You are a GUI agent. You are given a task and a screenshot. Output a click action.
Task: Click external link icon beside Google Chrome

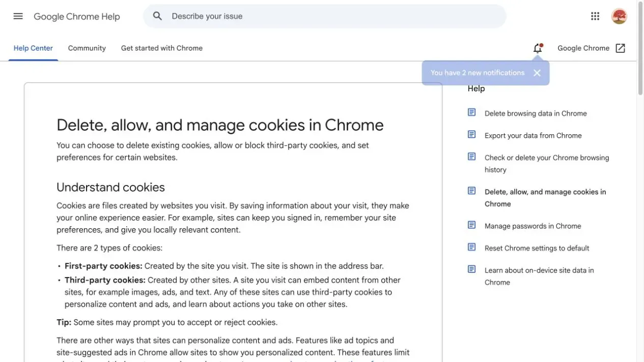coord(620,48)
